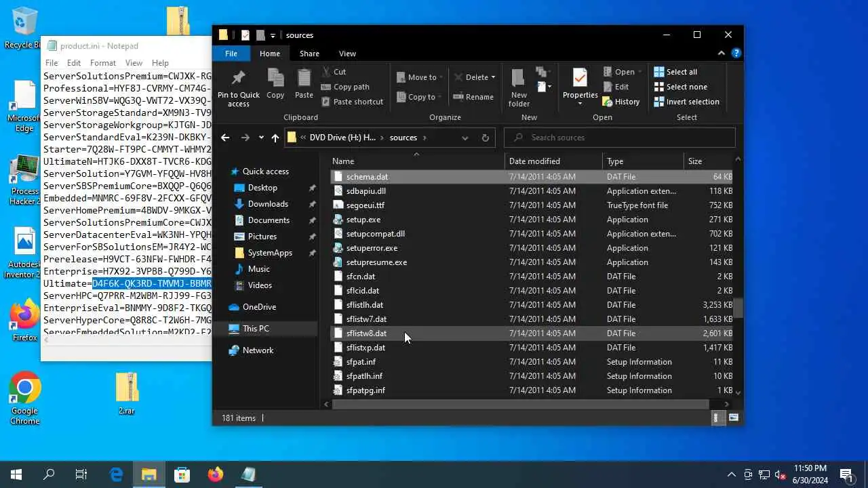Open the Move to dropdown

tap(420, 77)
